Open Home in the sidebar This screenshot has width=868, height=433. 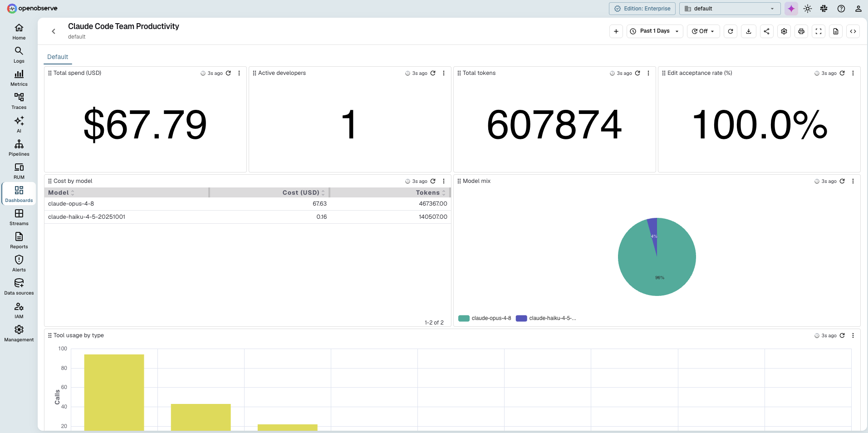(x=19, y=32)
